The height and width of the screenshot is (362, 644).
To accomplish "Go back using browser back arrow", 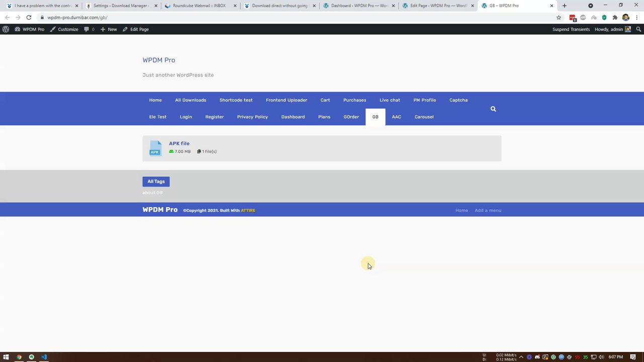I will pos(7,18).
